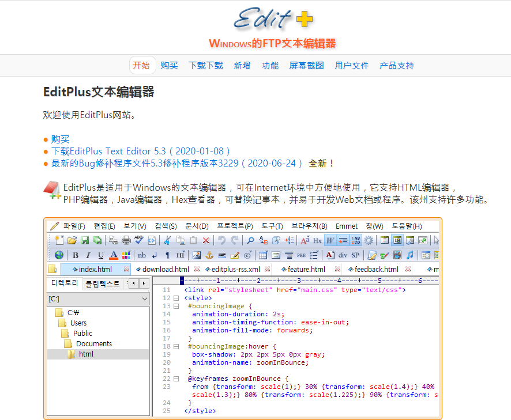The image size is (511, 420).
Task: Click the right scroll arrow of side panel tabs
Action: tap(144, 283)
